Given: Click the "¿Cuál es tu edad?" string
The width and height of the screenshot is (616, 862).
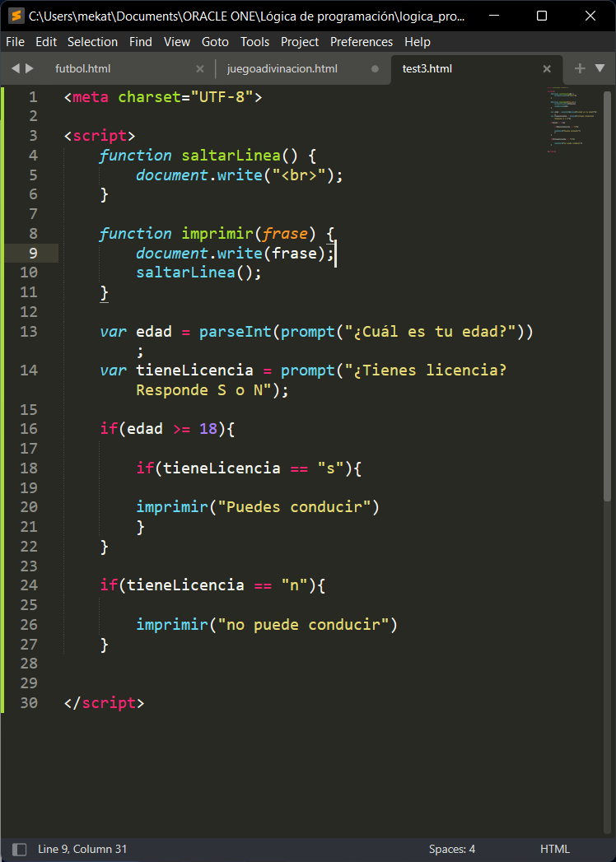Looking at the screenshot, I should pyautogui.click(x=430, y=332).
